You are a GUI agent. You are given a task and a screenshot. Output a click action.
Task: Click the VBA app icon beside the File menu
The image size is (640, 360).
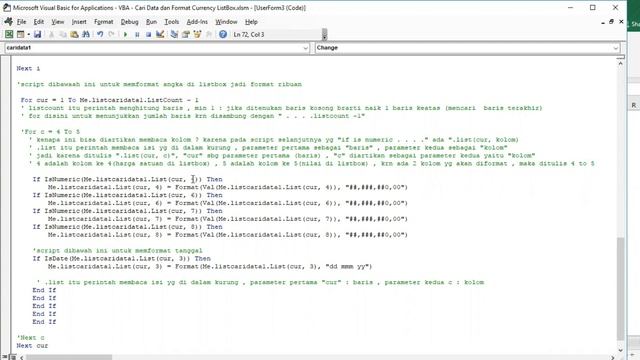click(8, 22)
